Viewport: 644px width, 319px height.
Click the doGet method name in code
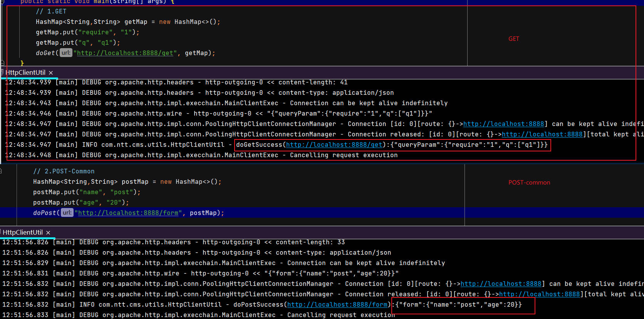pyautogui.click(x=45, y=53)
